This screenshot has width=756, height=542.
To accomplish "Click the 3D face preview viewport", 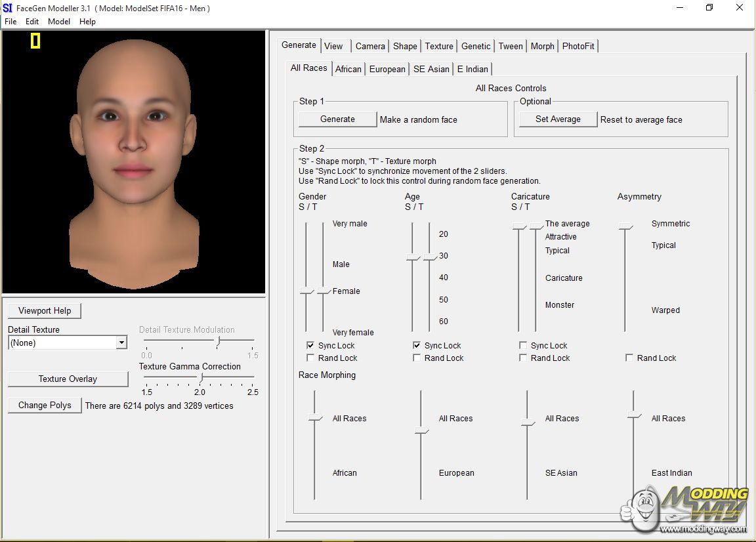I will [134, 161].
